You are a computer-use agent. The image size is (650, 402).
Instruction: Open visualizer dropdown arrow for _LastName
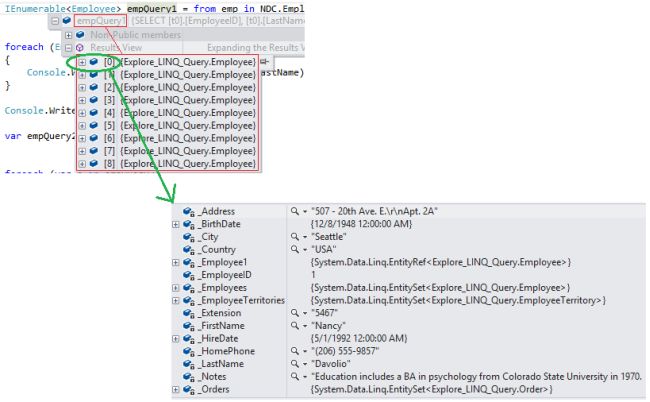(305, 364)
